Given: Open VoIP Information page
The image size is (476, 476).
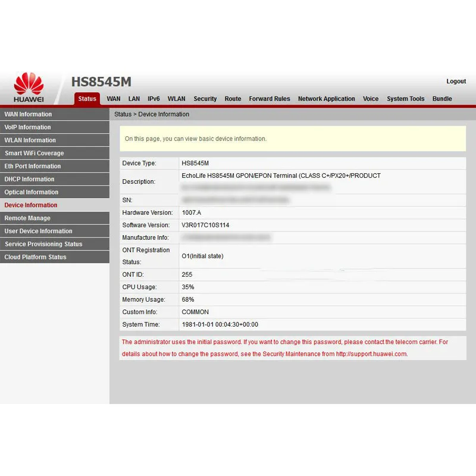Looking at the screenshot, I should click(x=27, y=127).
